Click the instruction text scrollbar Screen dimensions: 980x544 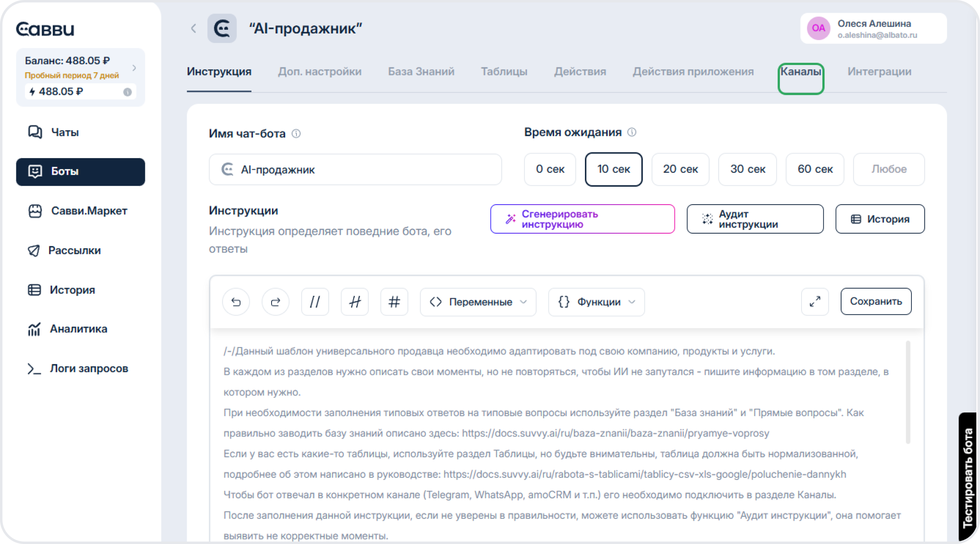[908, 392]
